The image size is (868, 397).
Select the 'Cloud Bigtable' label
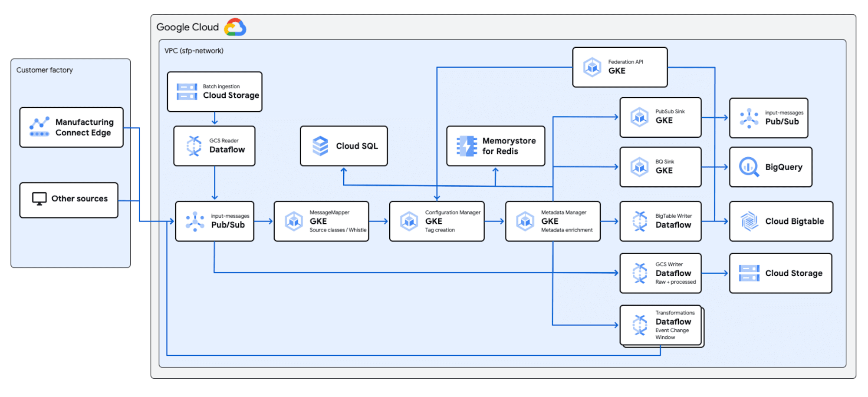pyautogui.click(x=795, y=222)
